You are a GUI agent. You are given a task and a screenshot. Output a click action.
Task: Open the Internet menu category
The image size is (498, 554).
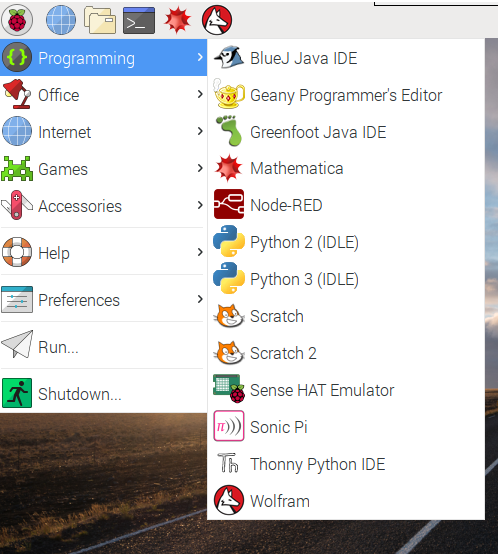pos(103,131)
